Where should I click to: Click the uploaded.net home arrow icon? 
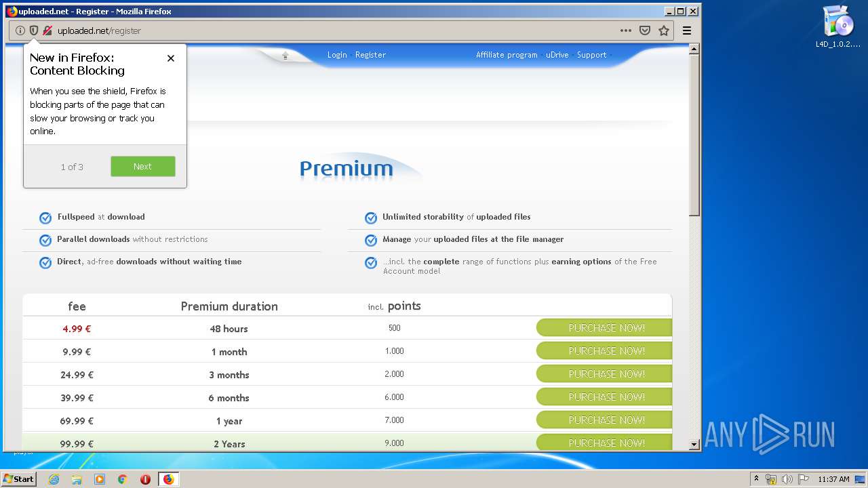285,56
